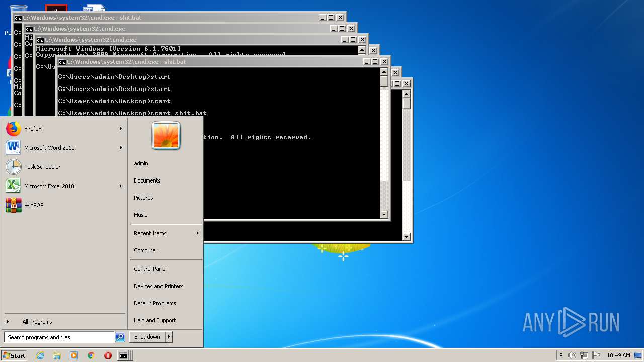Expand Firefox jump list arrow
The image size is (644, 362).
point(121,129)
